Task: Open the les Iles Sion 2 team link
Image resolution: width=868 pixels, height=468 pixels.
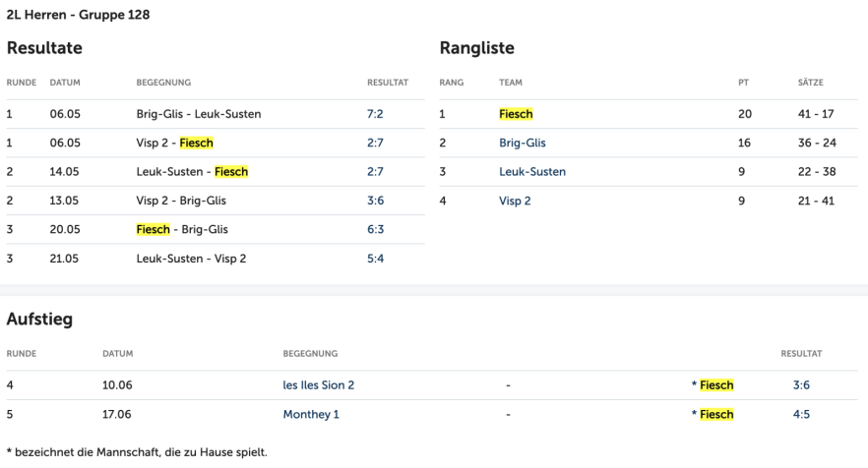Action: (318, 385)
